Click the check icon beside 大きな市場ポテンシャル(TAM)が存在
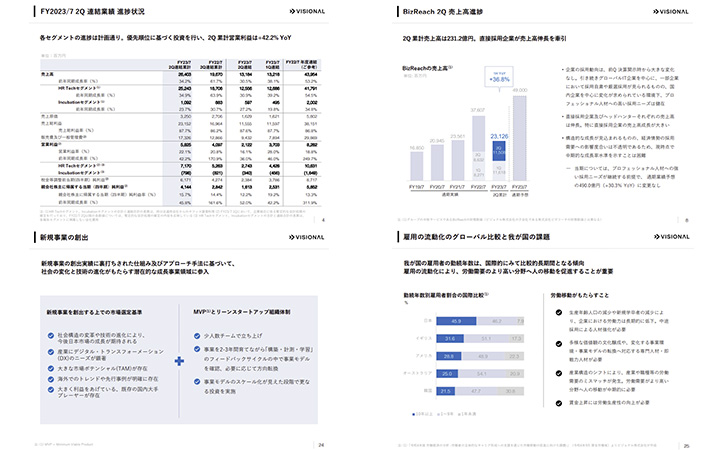The height and width of the screenshot is (450, 720). (51, 369)
